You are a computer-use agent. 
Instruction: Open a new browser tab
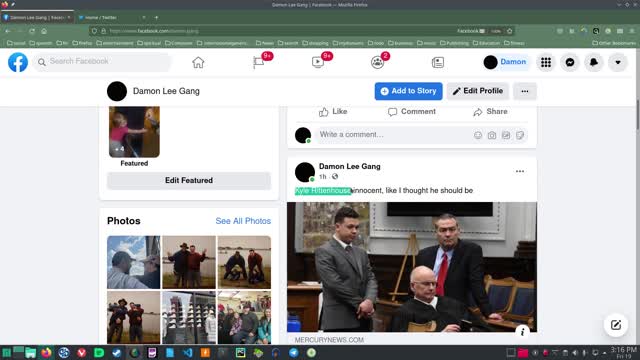click(x=156, y=18)
